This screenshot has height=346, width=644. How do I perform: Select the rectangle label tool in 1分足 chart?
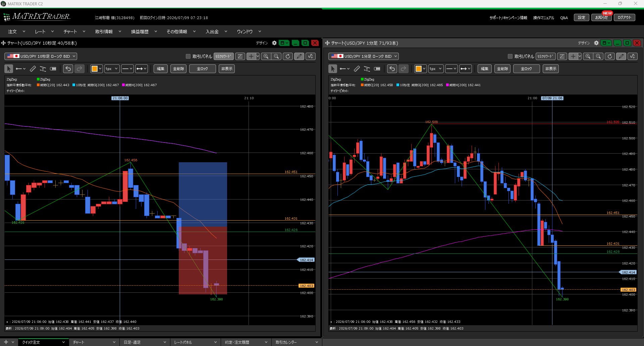tap(377, 69)
